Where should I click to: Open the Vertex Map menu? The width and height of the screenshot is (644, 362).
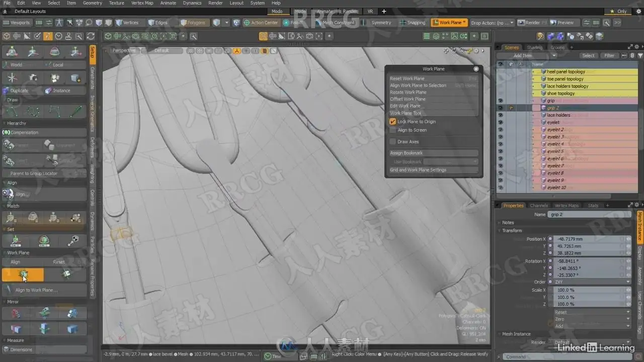142,3
